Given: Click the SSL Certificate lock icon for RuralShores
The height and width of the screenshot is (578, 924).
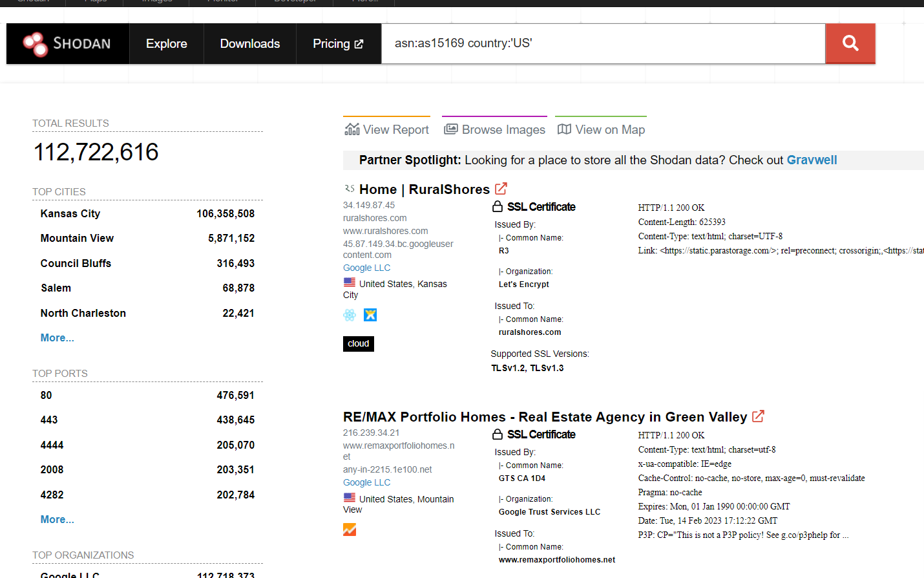Looking at the screenshot, I should click(x=498, y=206).
